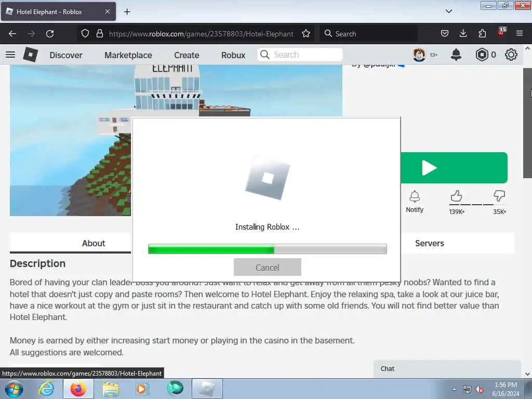Click the Firefox back arrow
The width and height of the screenshot is (532, 399).
(12, 34)
